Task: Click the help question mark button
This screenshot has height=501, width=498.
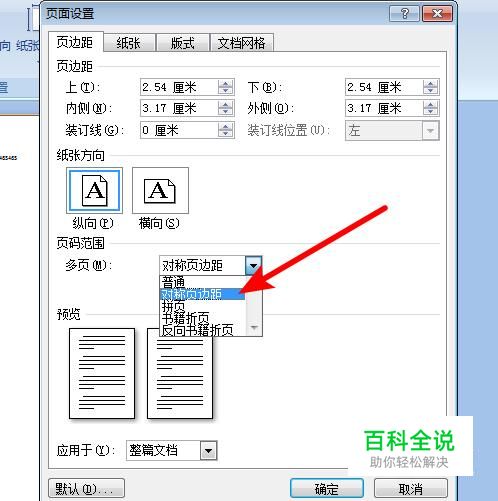Action: (404, 14)
